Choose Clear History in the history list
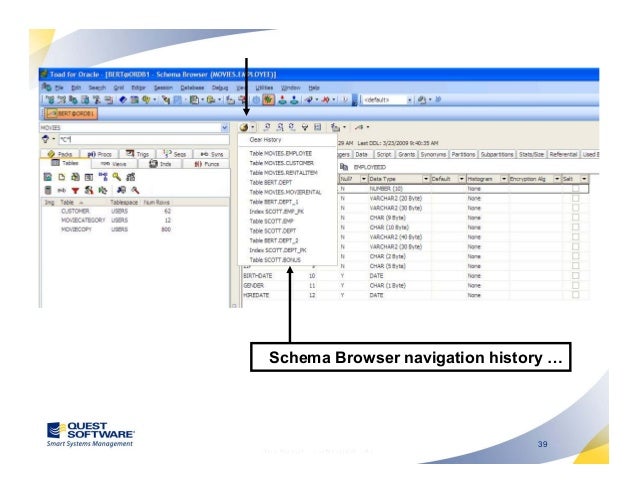This screenshot has width=638, height=493. 265,140
